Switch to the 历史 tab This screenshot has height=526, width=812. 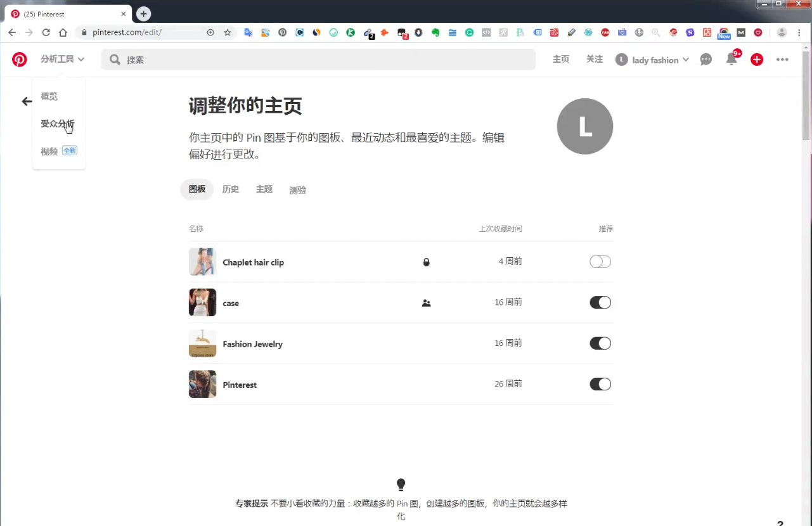[x=231, y=189]
